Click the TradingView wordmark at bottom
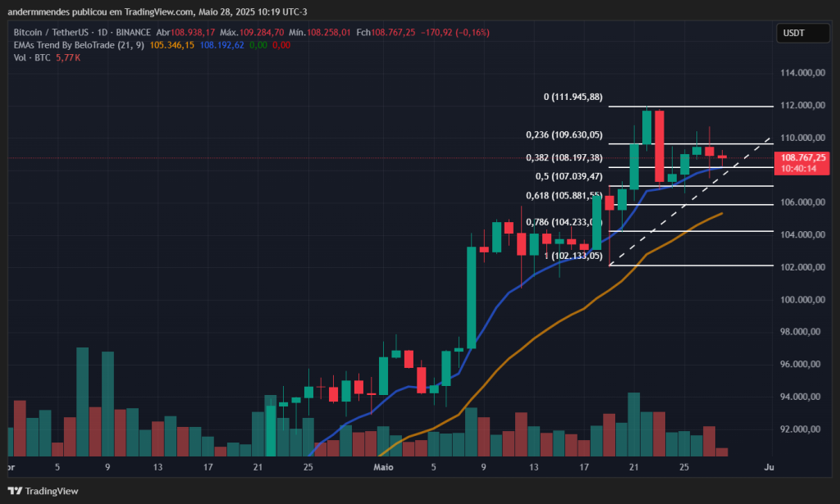The width and height of the screenshot is (840, 504). tap(52, 491)
